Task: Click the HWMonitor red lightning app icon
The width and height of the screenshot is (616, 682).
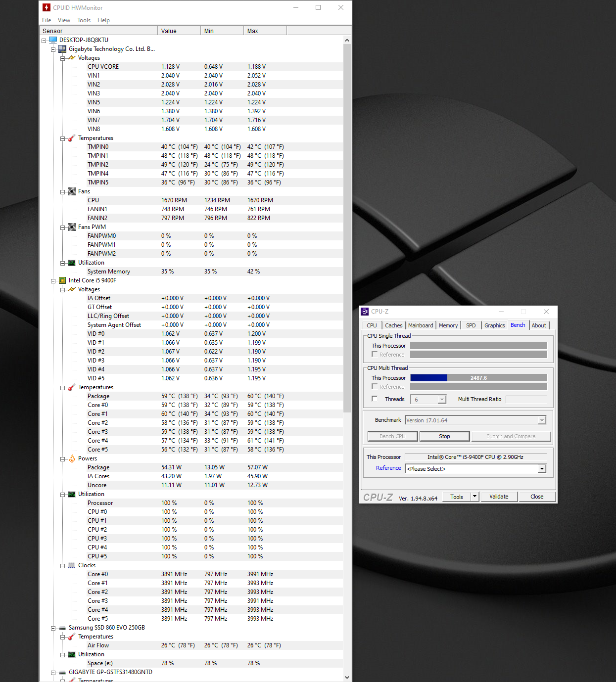Action: (47, 7)
